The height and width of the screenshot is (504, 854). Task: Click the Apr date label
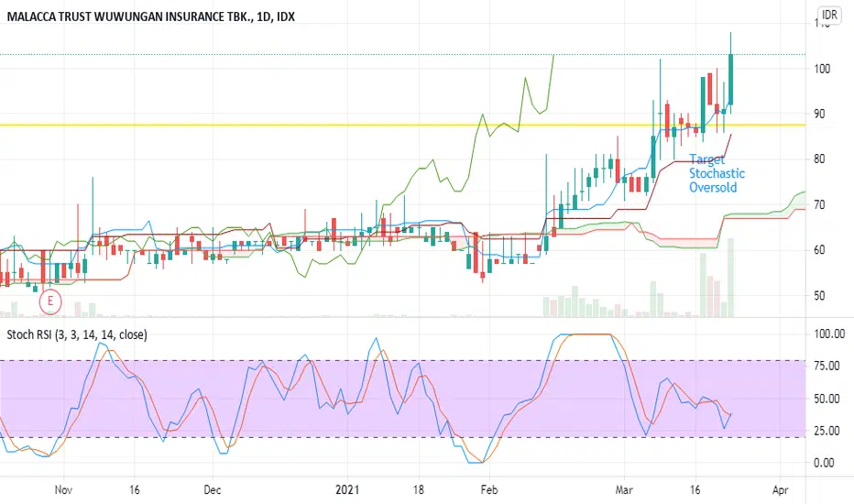point(781,490)
